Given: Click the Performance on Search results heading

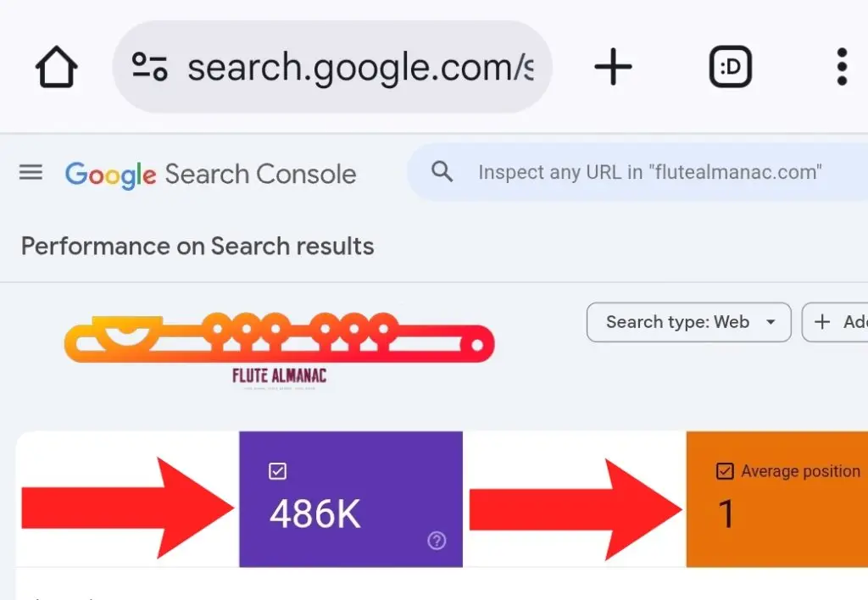Looking at the screenshot, I should pyautogui.click(x=198, y=247).
